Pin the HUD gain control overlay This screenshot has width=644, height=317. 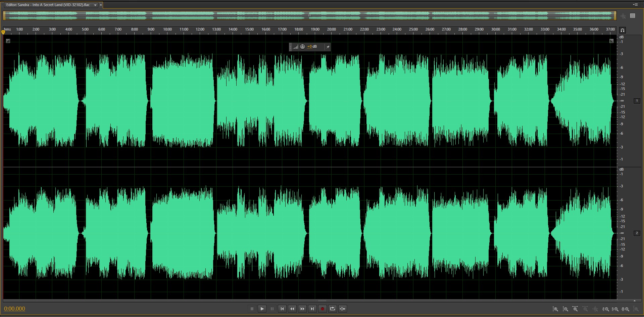[x=328, y=47]
